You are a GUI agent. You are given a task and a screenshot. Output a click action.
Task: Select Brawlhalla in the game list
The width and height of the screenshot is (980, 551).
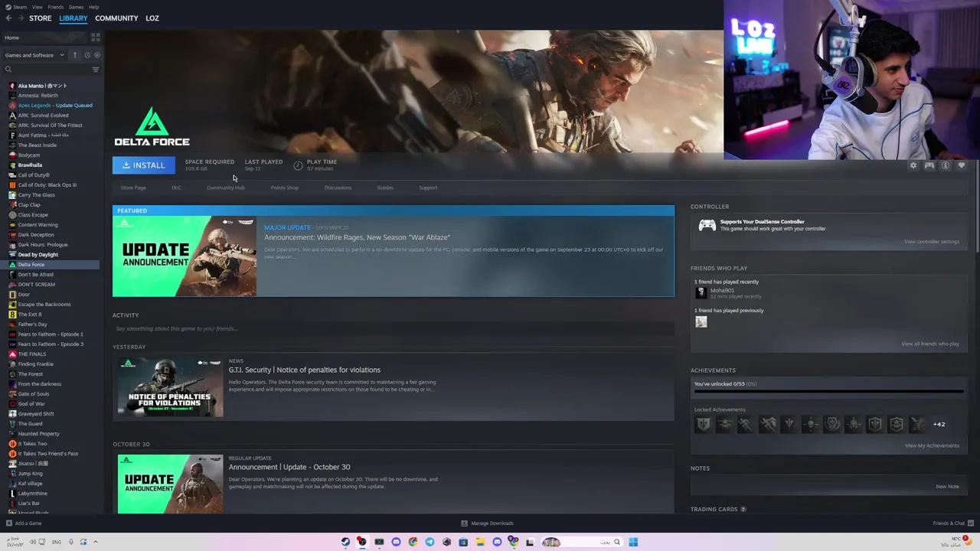click(30, 165)
